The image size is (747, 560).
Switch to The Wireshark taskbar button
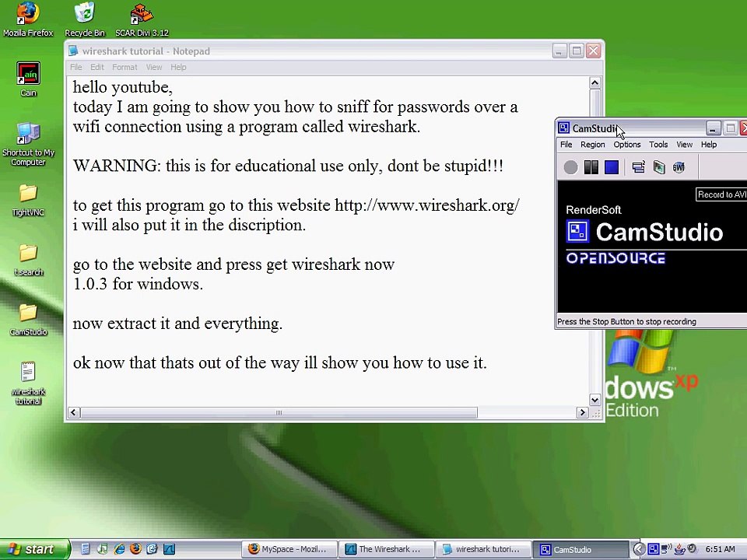coord(387,549)
